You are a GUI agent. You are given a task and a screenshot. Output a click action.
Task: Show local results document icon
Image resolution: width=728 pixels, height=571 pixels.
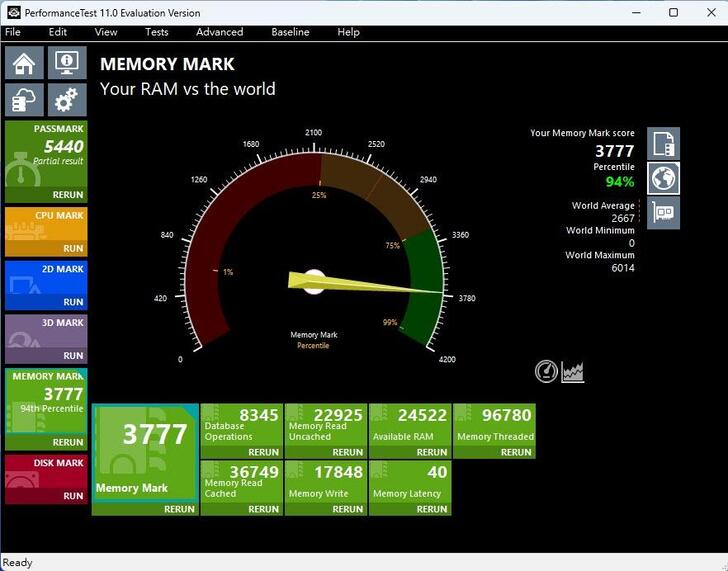[x=663, y=143]
